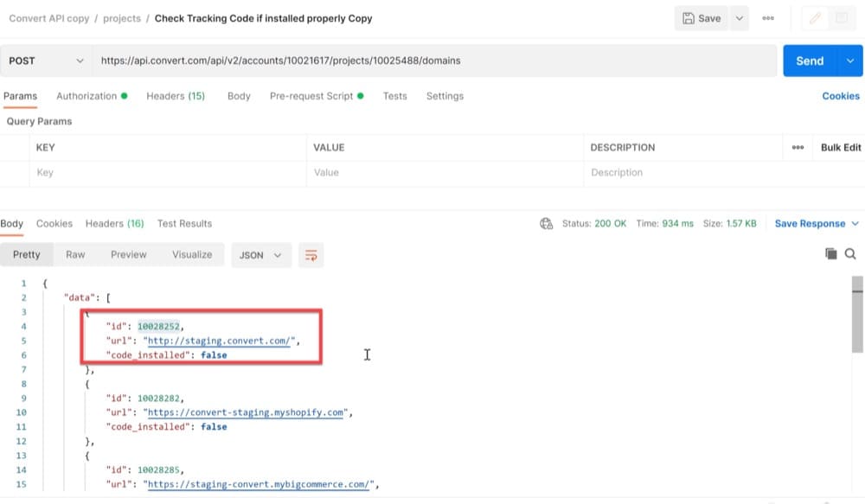Open the comments icon at top right
This screenshot has width=865, height=504.
842,18
